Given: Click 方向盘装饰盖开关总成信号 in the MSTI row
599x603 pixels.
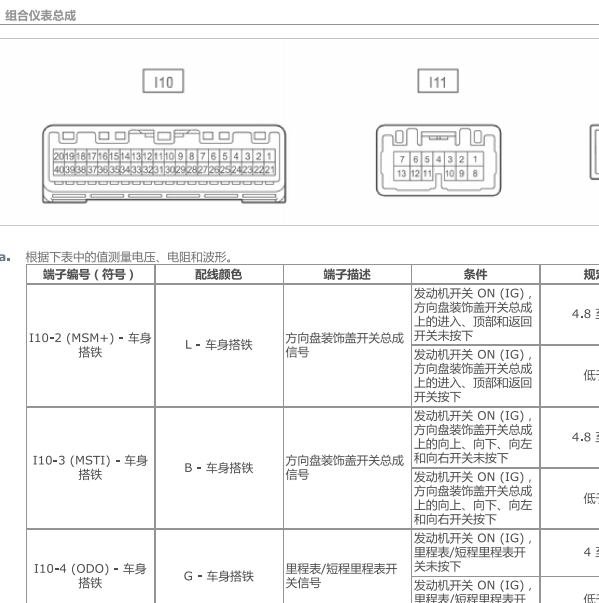Looking at the screenshot, I should pyautogui.click(x=345, y=468).
